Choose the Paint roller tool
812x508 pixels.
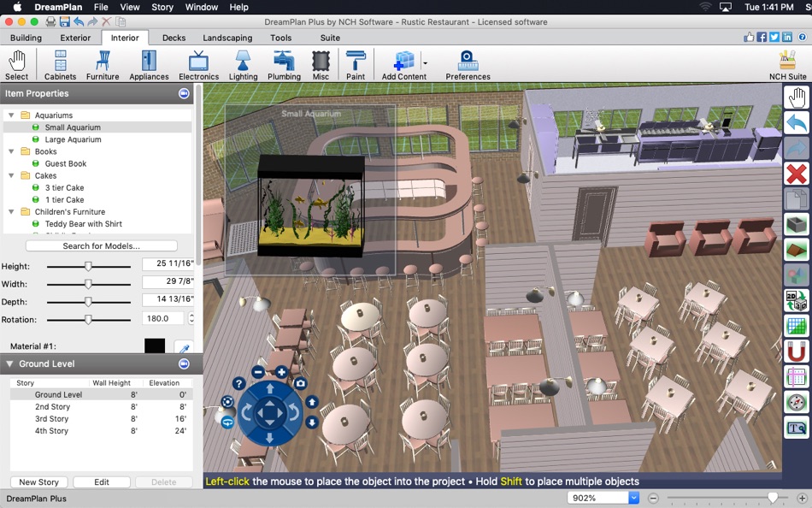(x=356, y=65)
